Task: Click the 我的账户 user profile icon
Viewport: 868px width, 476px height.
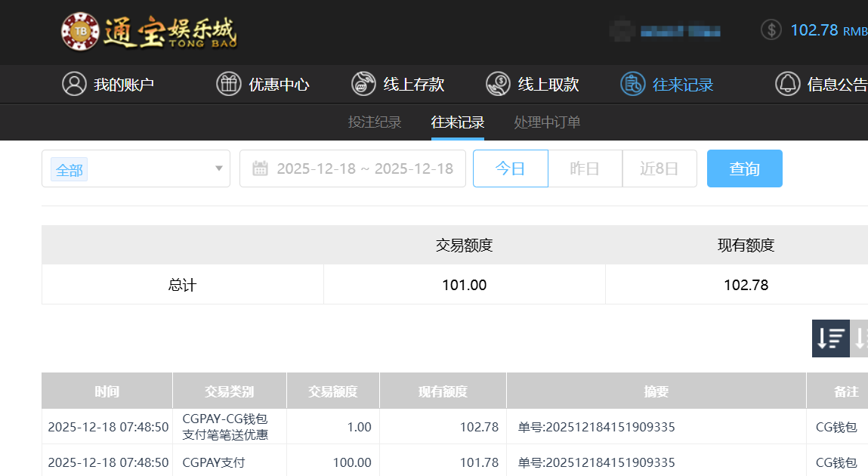Action: pos(74,84)
